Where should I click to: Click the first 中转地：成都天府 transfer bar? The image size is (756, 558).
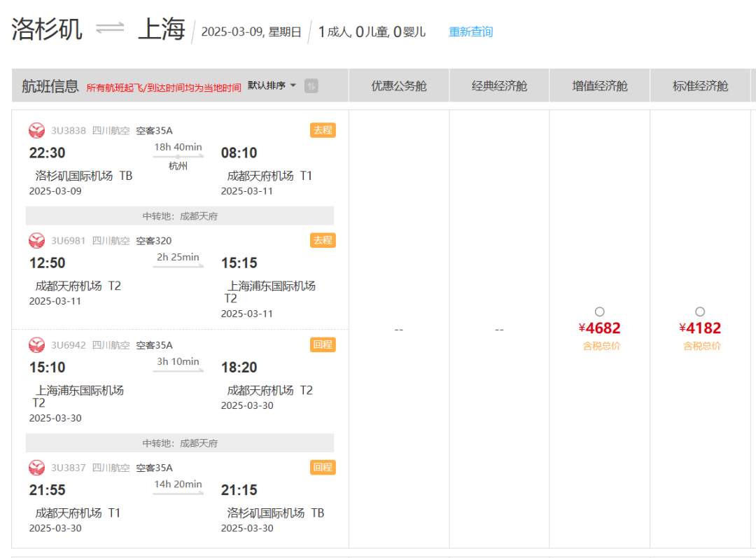(180, 216)
